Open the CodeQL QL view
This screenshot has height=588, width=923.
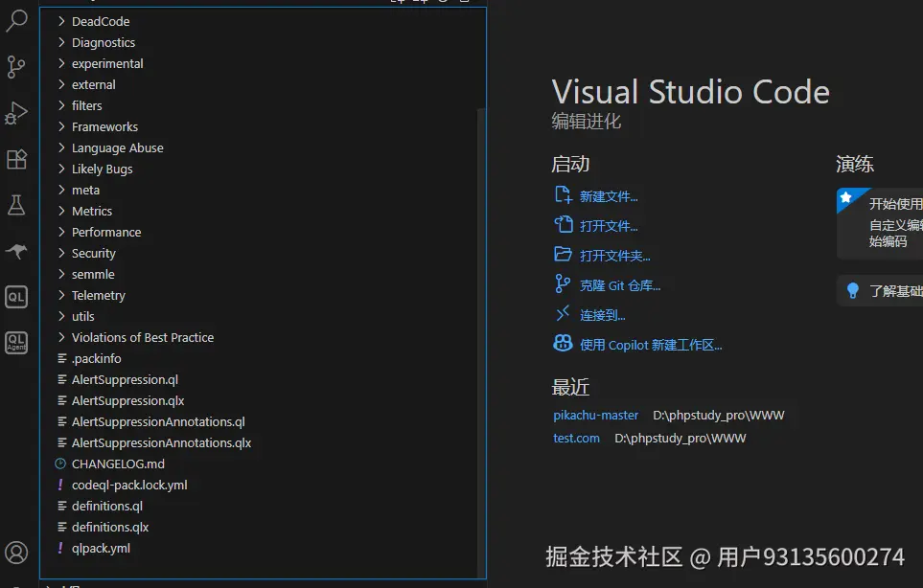(16, 297)
